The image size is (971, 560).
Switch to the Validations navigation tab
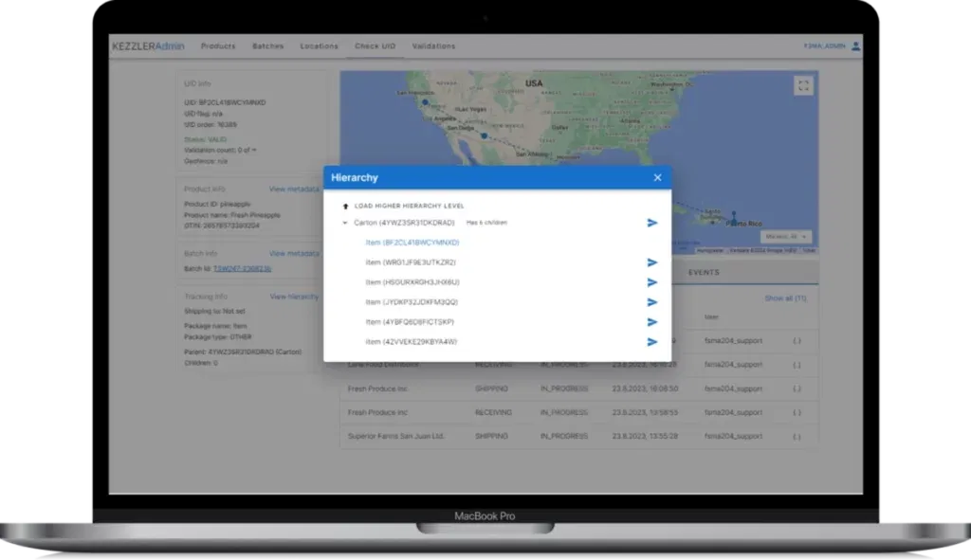click(433, 45)
